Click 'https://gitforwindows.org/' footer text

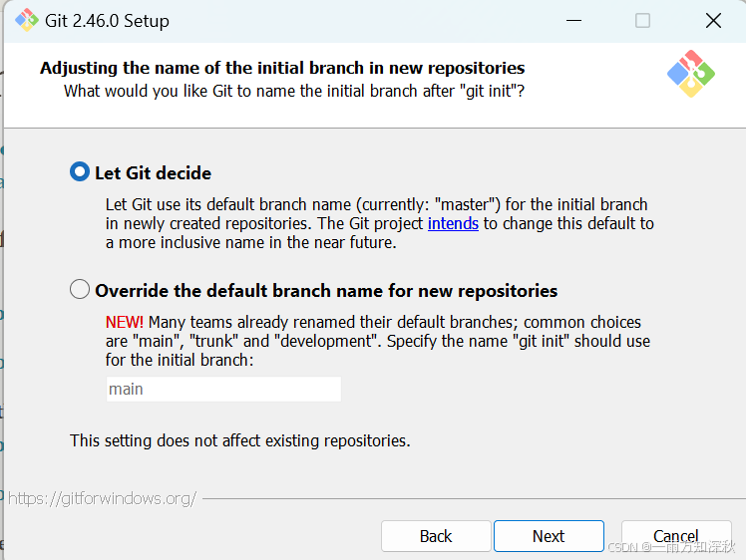[x=103, y=498]
